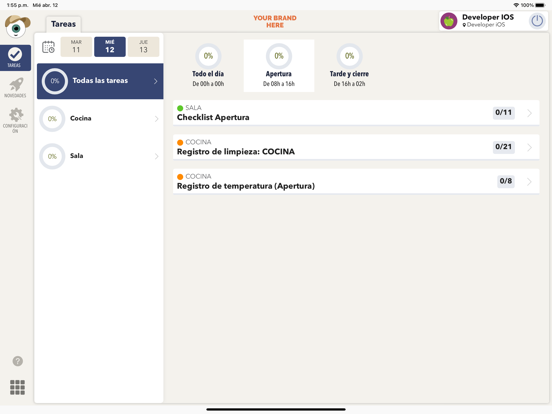Screen dimensions: 552x414
Task: Check the battery status icon
Action: click(540, 5)
